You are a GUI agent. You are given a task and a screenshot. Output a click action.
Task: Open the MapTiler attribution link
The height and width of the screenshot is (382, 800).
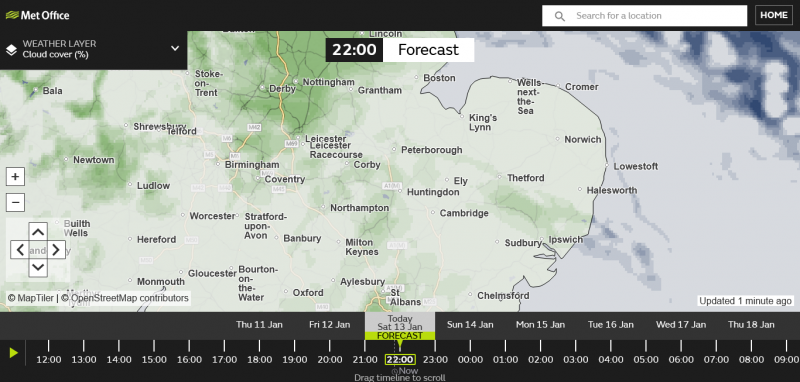31,298
